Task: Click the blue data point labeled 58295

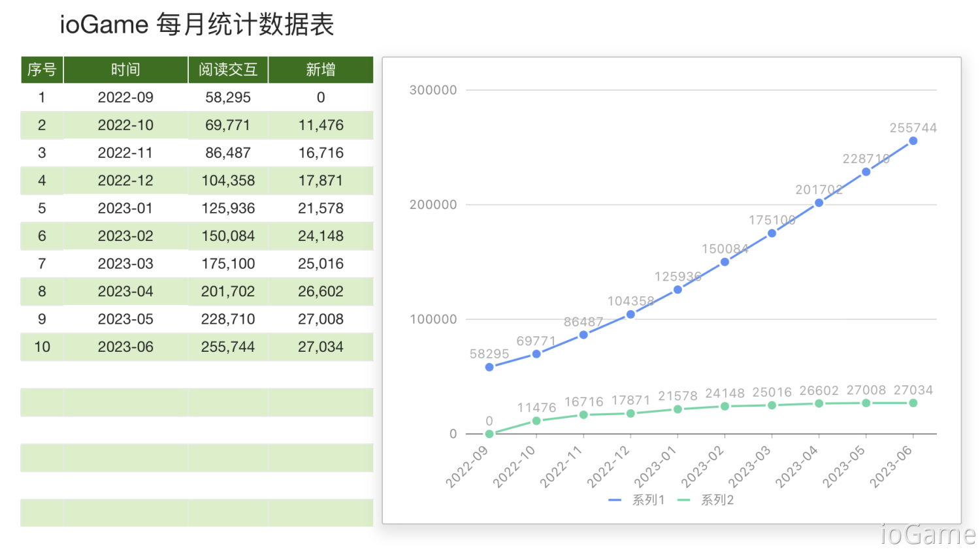Action: tap(489, 367)
